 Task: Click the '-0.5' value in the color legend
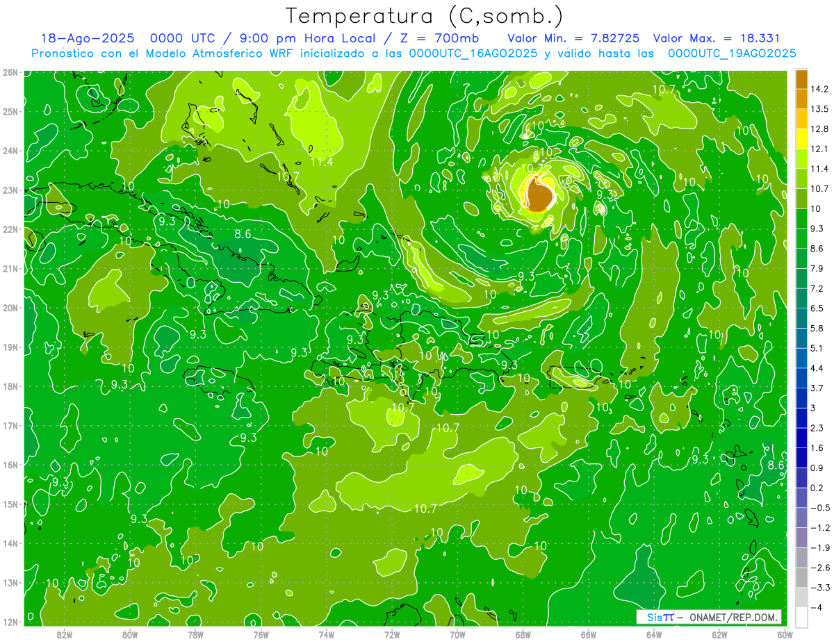point(821,508)
